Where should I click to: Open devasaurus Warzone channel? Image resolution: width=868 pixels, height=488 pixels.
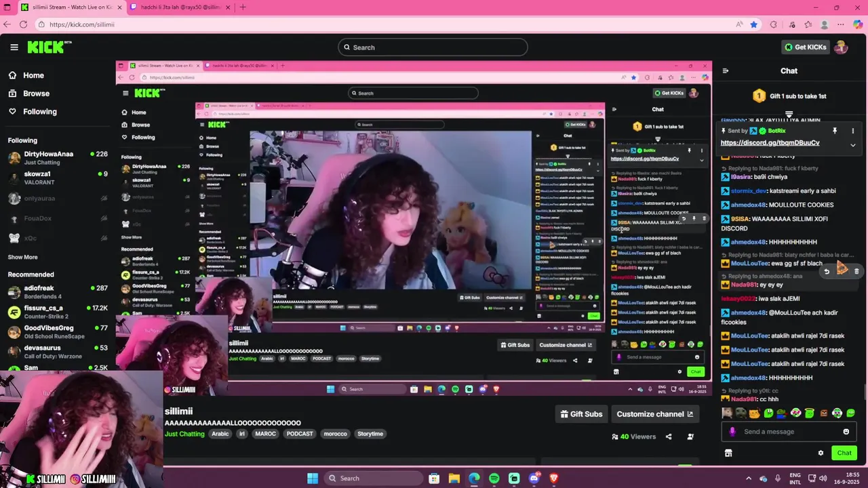[58, 352]
